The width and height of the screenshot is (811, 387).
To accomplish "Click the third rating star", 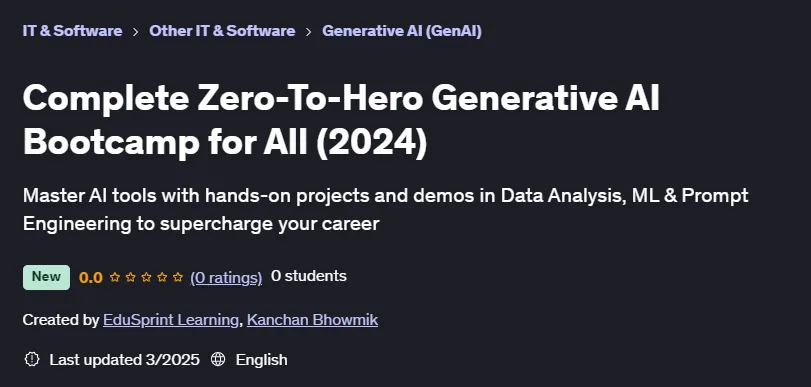I will pos(146,278).
